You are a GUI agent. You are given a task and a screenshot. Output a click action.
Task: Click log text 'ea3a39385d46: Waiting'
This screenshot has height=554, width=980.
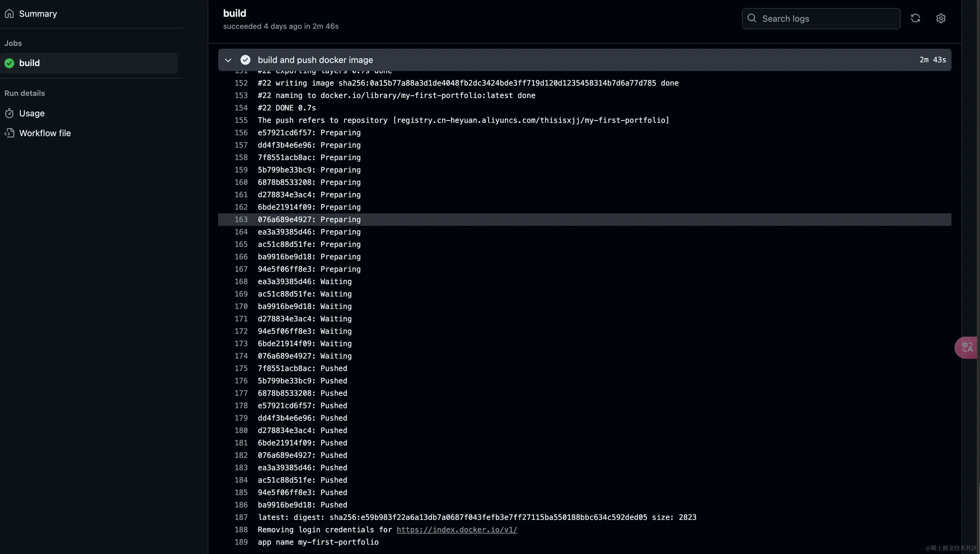click(305, 282)
